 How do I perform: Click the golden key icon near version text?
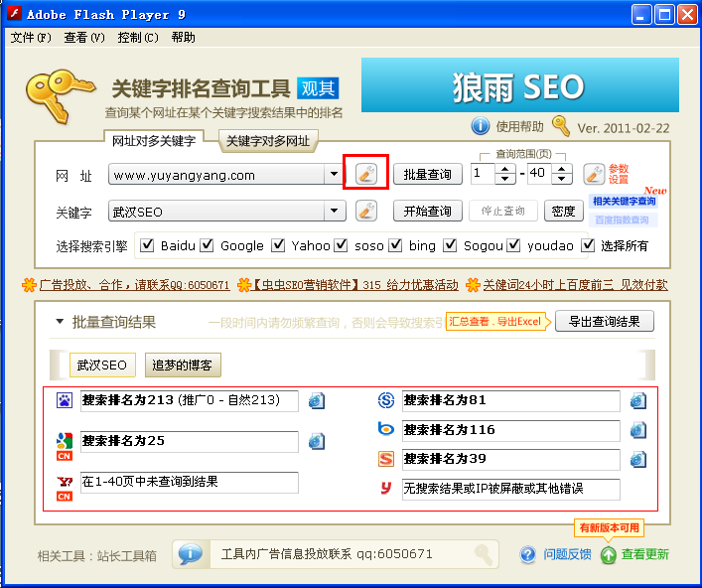point(561,126)
